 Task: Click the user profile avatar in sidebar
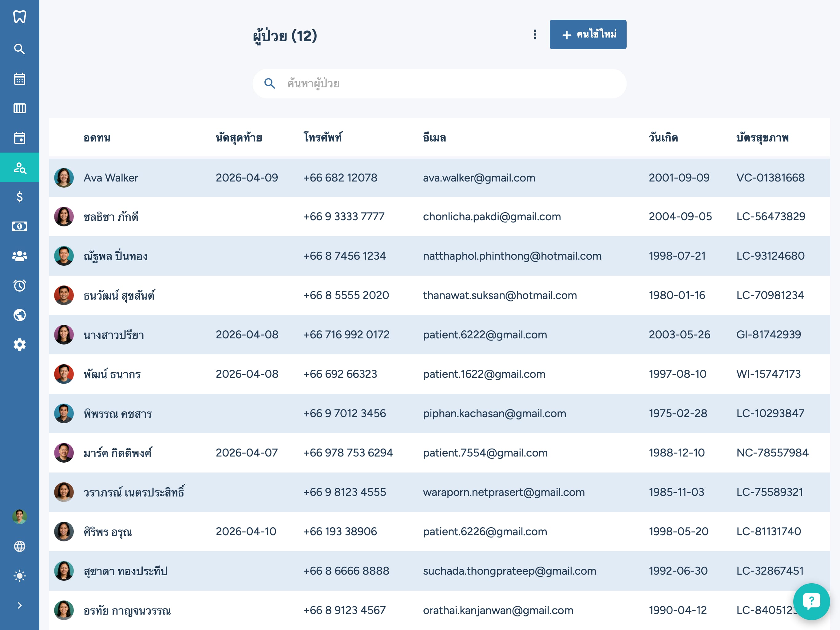click(19, 517)
